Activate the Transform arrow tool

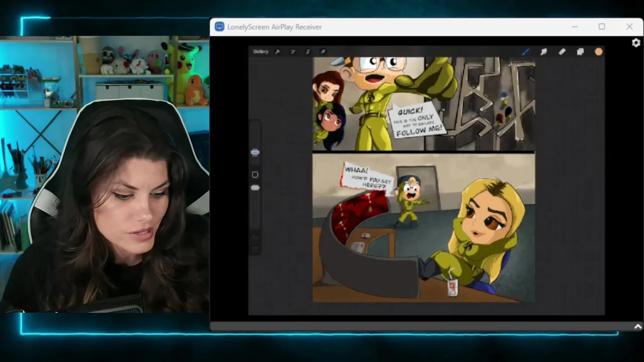click(x=323, y=51)
